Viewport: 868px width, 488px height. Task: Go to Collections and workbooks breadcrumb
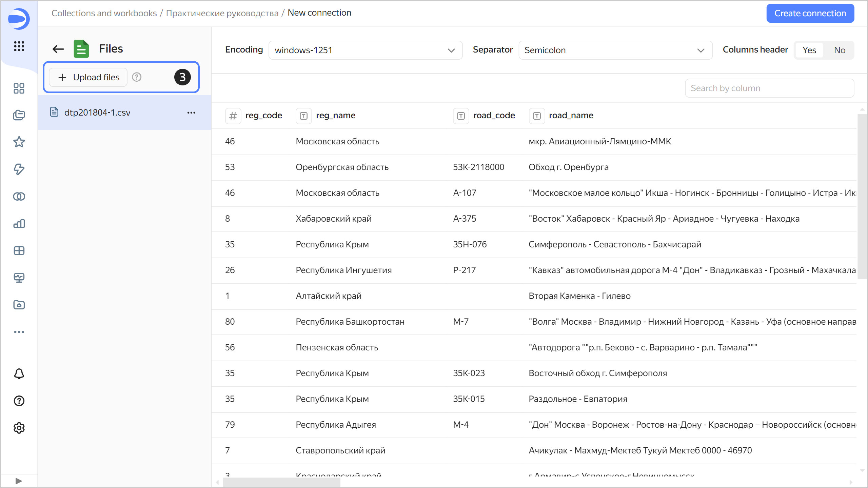click(x=104, y=13)
